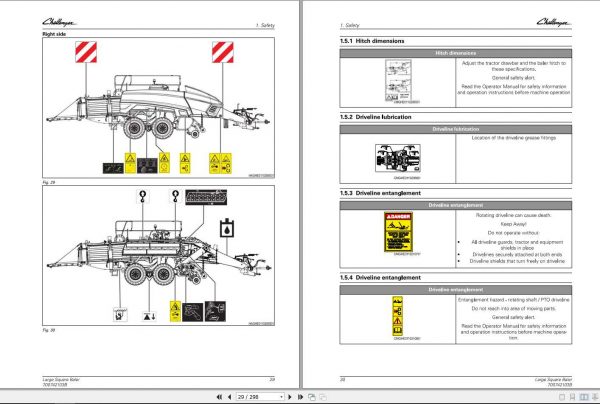The image size is (600, 404).
Task: Click the yellow vertical entanglement hazard decal
Action: point(398,316)
